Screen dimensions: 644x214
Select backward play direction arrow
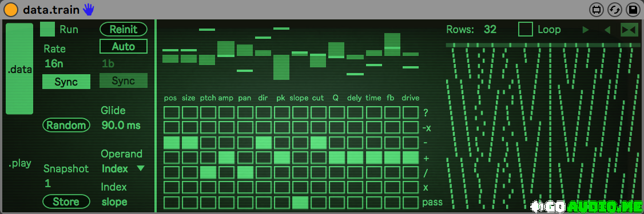[x=607, y=30]
